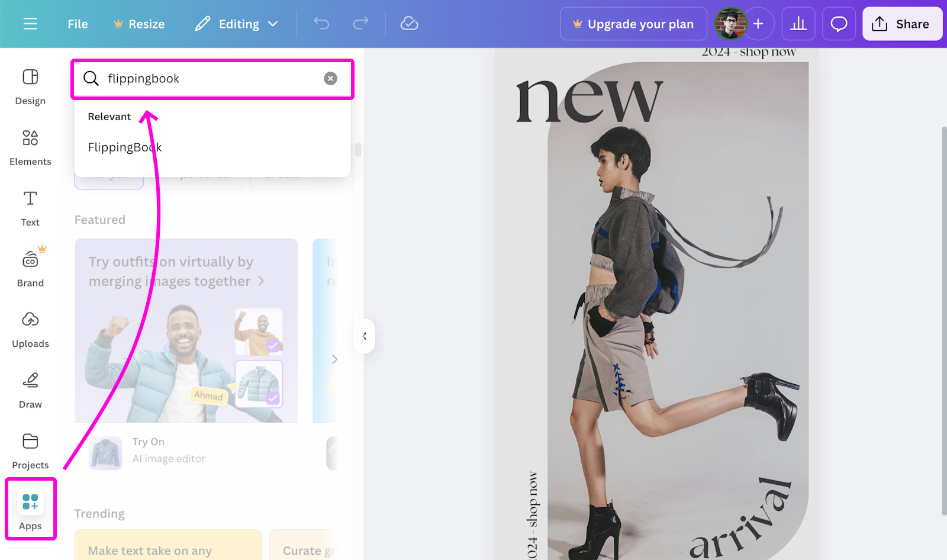Open Try outfits on virtually featured card
This screenshot has height=560, width=947.
click(x=186, y=330)
